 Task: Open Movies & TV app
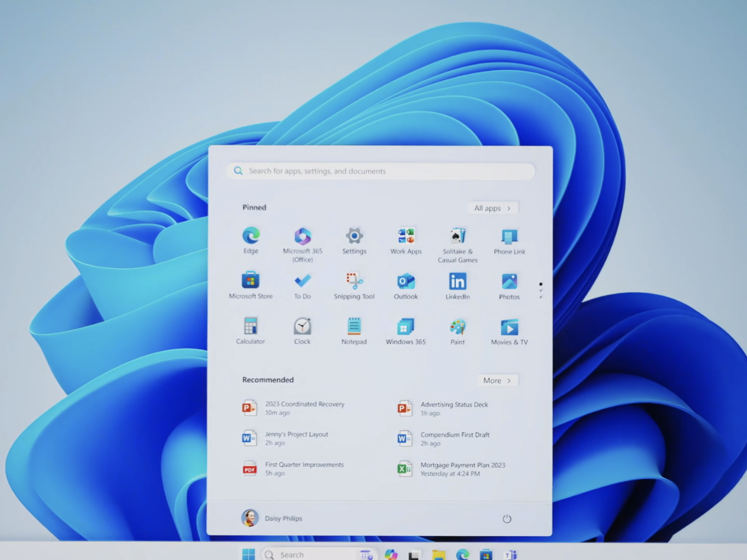509,327
